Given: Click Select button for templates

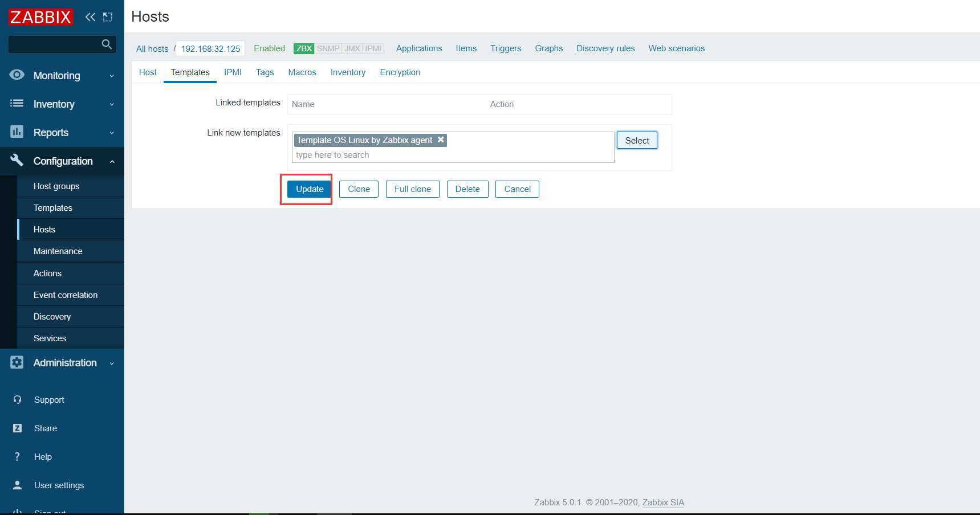Looking at the screenshot, I should [x=637, y=140].
